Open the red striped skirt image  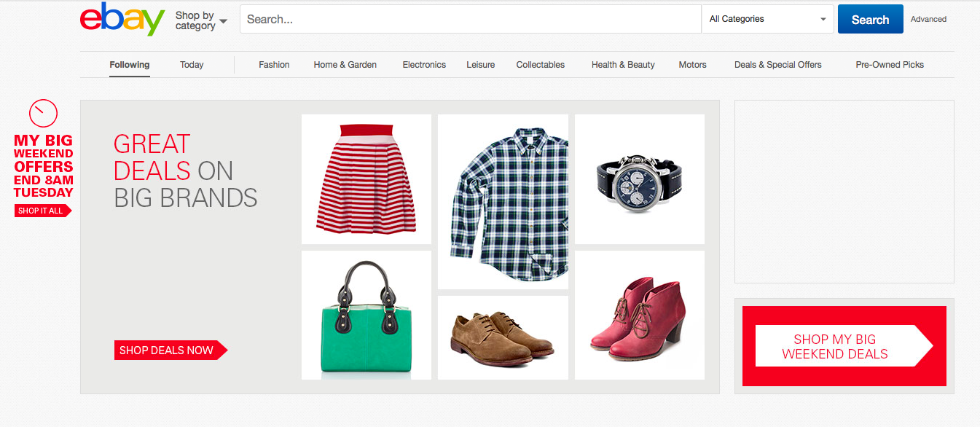(366, 179)
